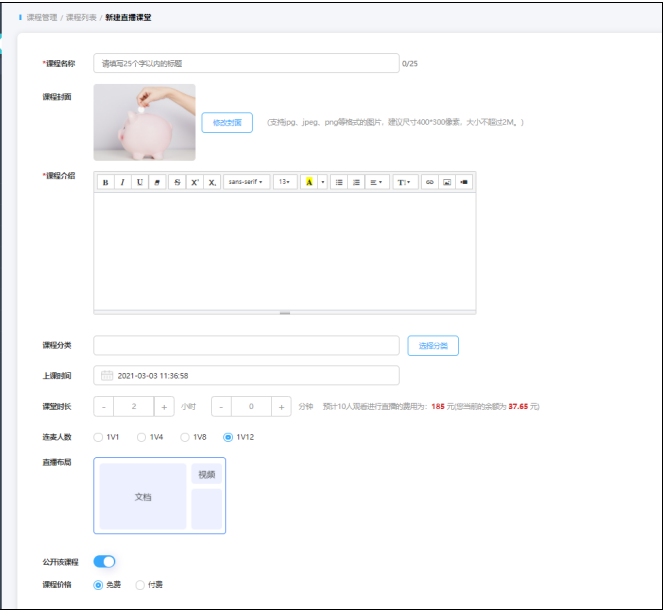Select 付费 course price option
Screen dimensions: 666x615
pyautogui.click(x=140, y=585)
